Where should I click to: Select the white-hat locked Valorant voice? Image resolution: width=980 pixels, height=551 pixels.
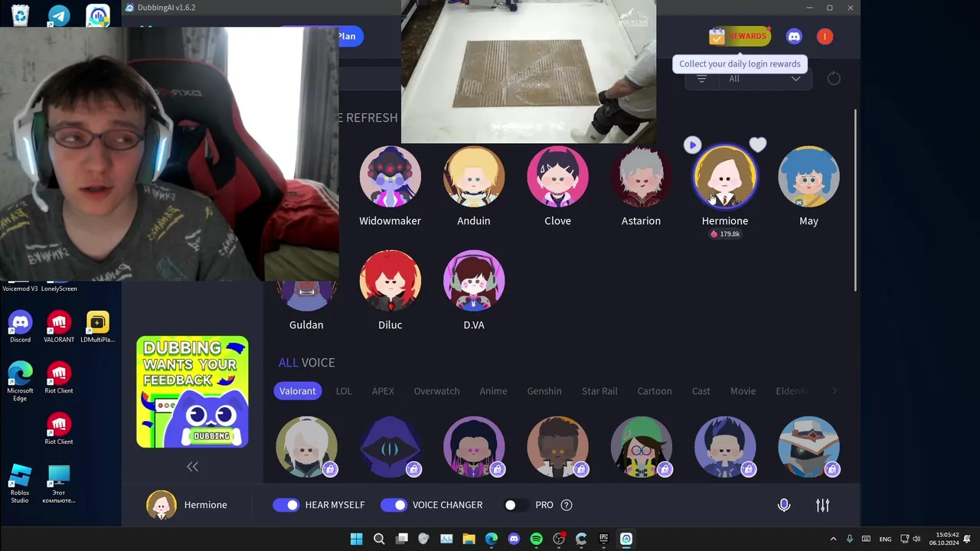[x=808, y=448]
